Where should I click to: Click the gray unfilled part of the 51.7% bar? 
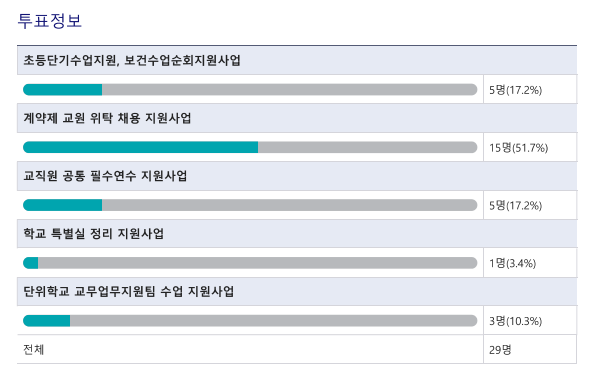tap(367, 147)
